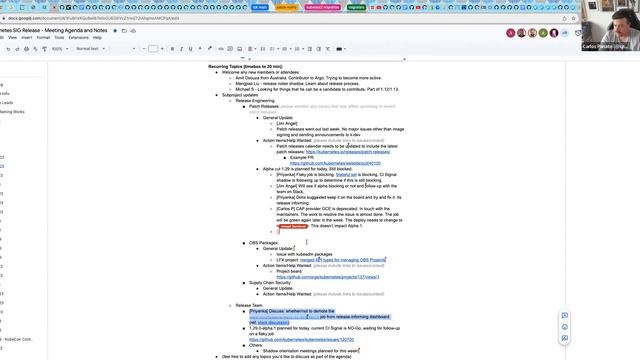Click the red highlighted chip text

(x=293, y=226)
